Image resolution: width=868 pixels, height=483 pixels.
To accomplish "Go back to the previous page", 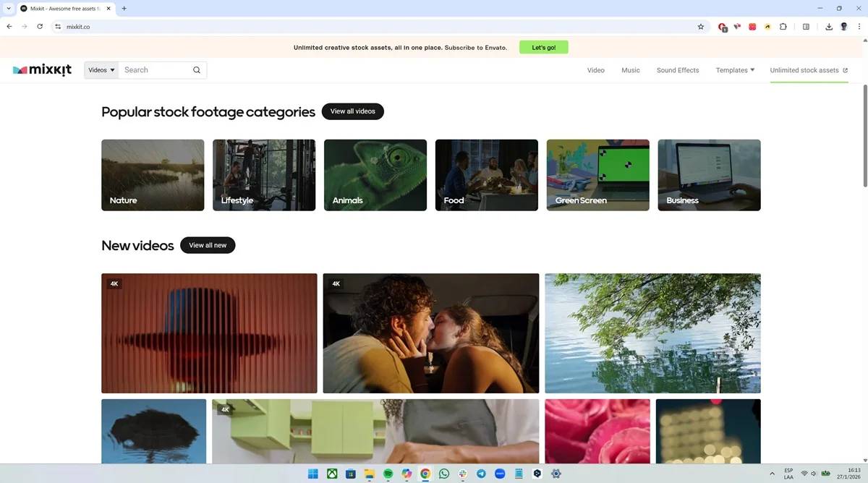I will pos(9,27).
